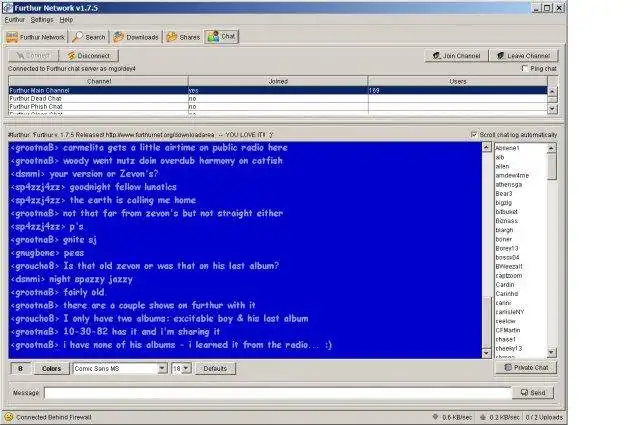640x425 pixels.
Task: Select user athensga in user list
Action: click(509, 185)
